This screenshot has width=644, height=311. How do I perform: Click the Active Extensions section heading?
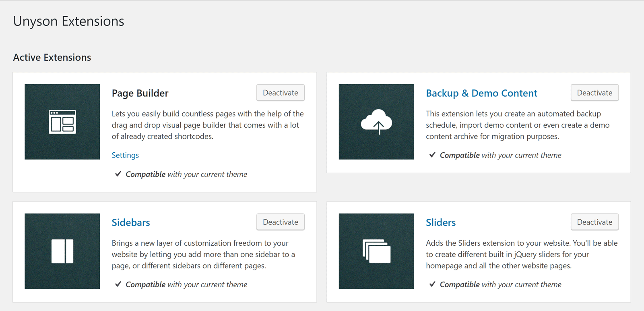tap(52, 58)
